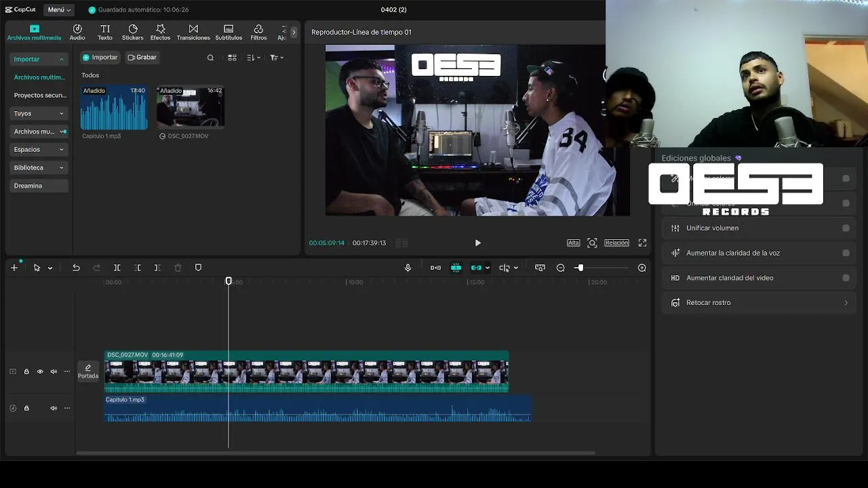
Task: Zoom out the timeline with minus icon
Action: 560,268
